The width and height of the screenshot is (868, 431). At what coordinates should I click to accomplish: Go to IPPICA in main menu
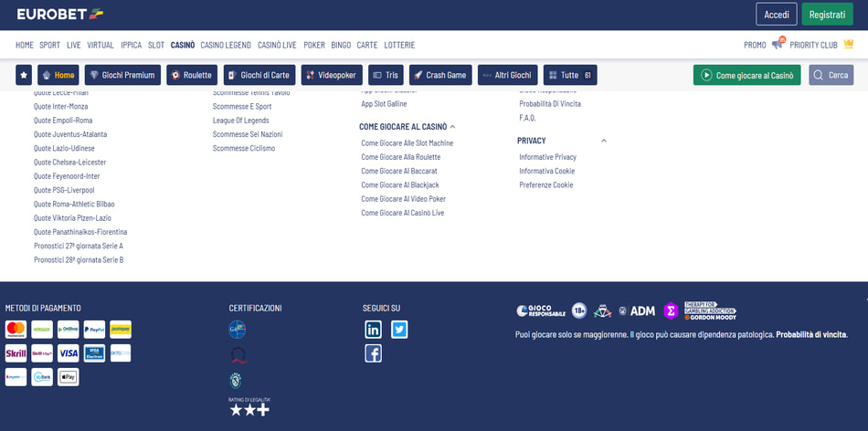(x=132, y=45)
